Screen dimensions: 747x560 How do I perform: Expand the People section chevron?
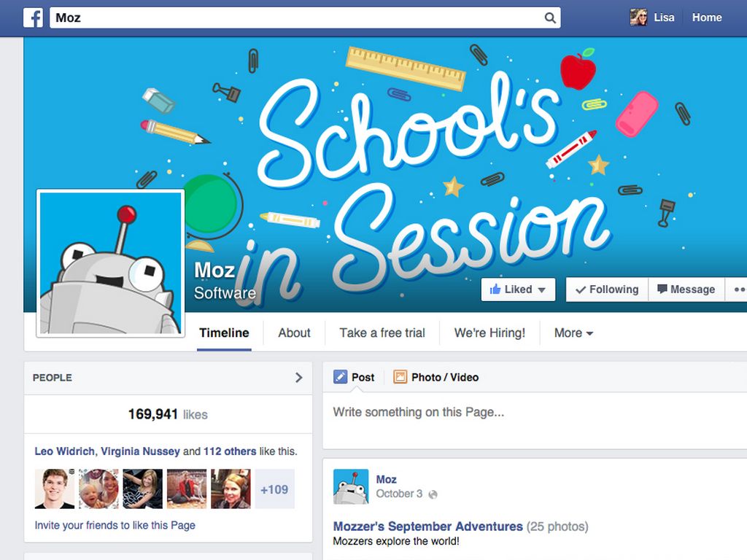click(x=298, y=378)
